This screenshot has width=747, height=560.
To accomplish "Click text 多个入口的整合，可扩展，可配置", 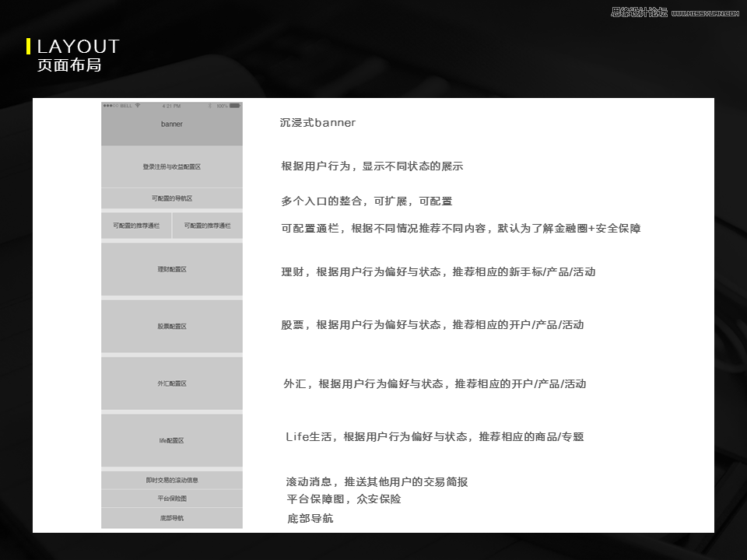I will [x=366, y=201].
